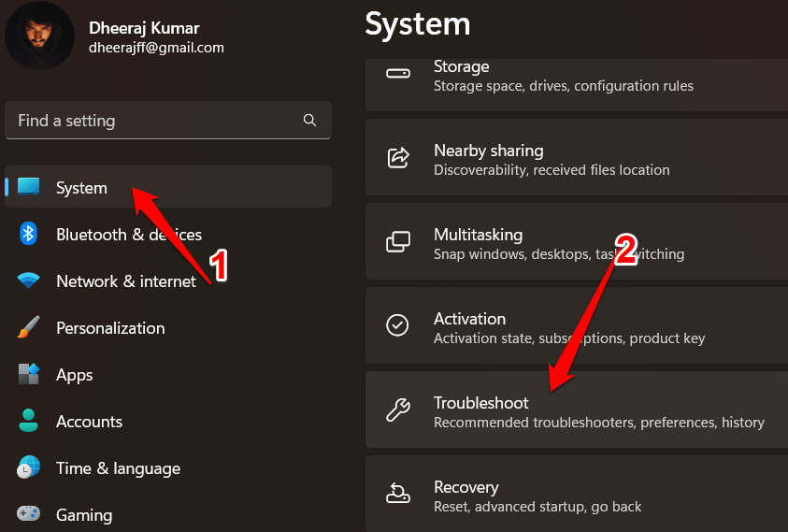Click the Troubleshoot wrench icon
This screenshot has height=532, width=788.
tap(398, 410)
